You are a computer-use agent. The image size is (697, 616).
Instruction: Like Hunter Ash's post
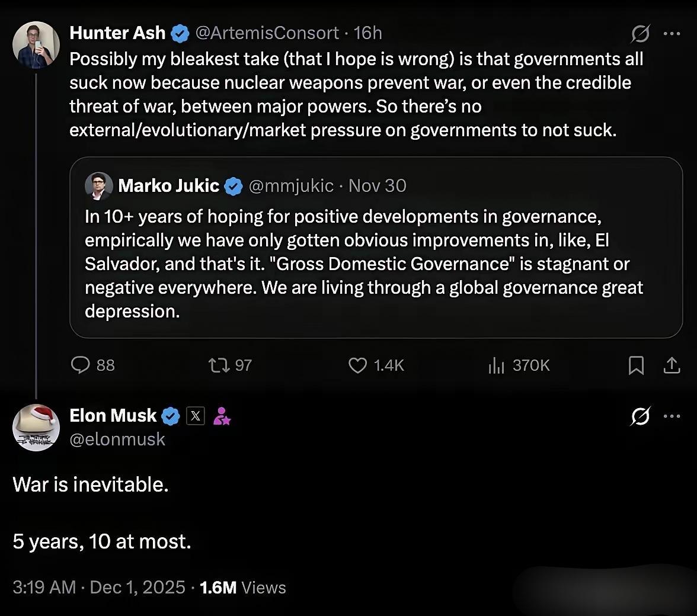pos(357,365)
